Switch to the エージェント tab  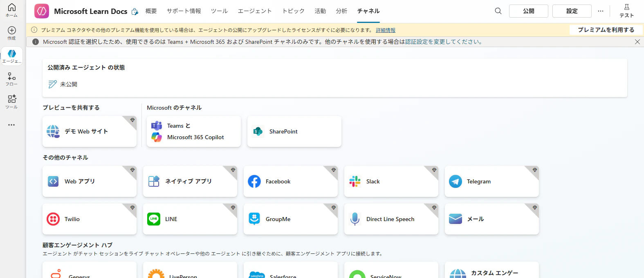point(255,11)
